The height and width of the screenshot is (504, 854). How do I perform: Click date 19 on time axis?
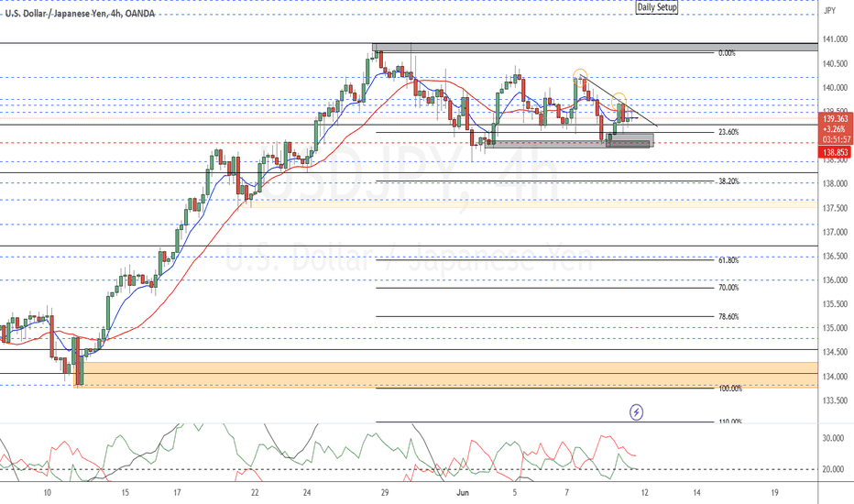click(774, 493)
